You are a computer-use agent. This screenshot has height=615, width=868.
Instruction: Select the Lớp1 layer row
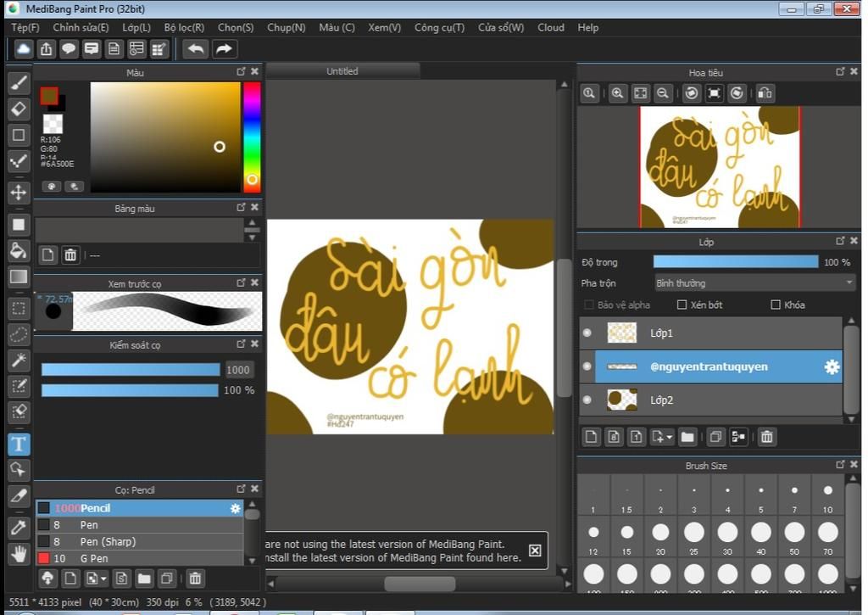click(x=711, y=333)
